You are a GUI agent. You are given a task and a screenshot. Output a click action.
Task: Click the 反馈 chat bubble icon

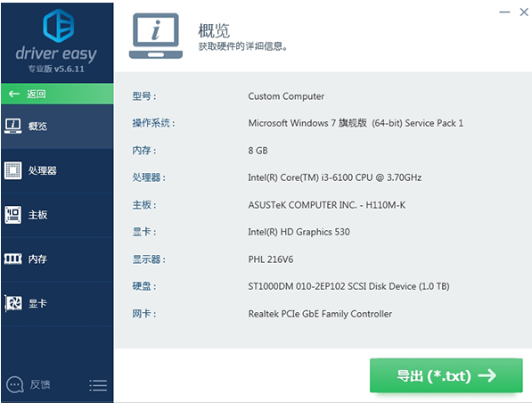pos(14,384)
